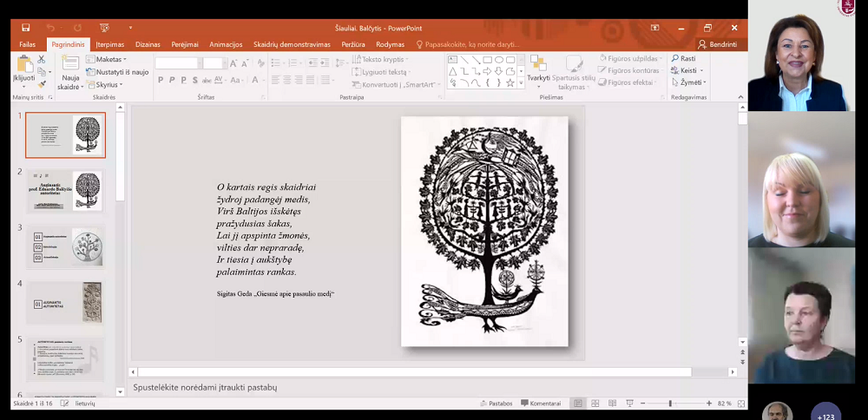Click the decrease font size icon
Screen dimensions: 868x420
pos(246,63)
